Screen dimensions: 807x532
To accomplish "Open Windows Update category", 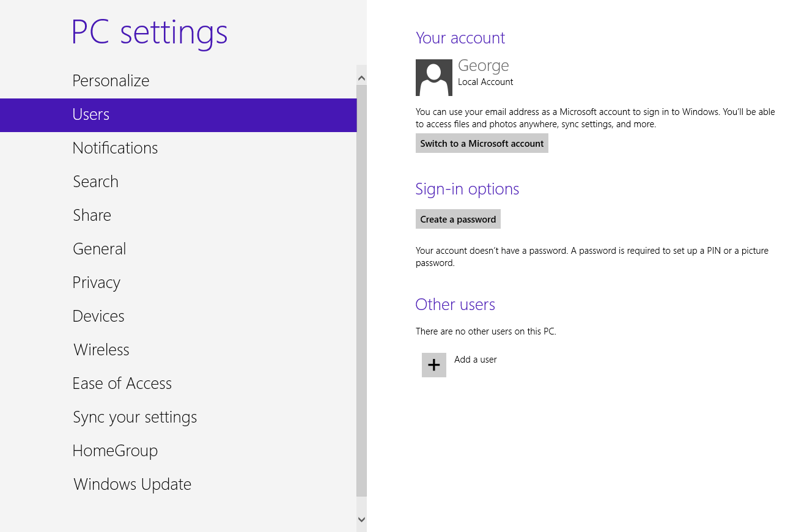I will [x=179, y=484].
